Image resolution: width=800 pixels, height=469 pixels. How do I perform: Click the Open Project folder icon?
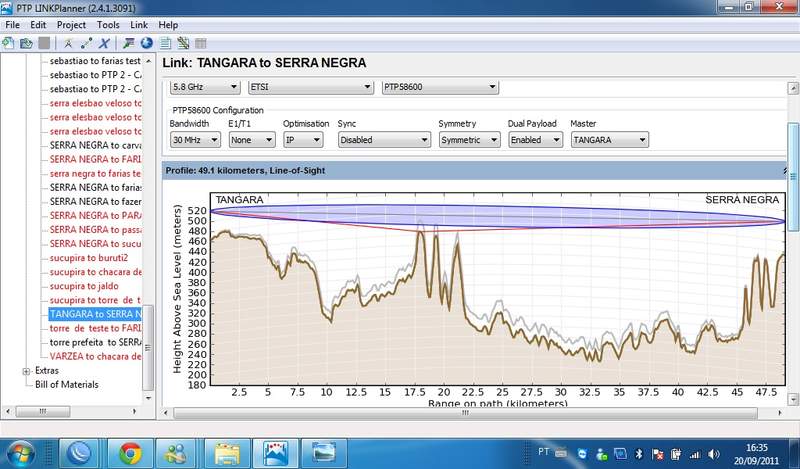point(25,43)
